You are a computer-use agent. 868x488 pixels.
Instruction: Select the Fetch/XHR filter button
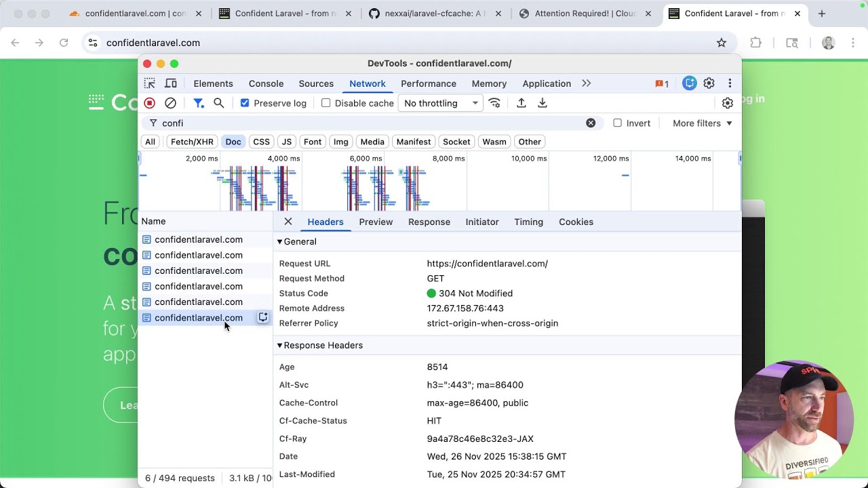(192, 142)
